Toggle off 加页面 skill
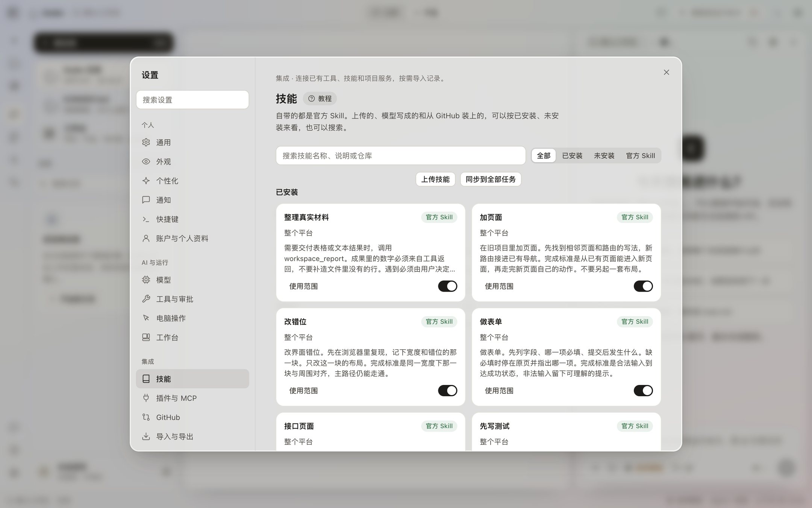 643,286
